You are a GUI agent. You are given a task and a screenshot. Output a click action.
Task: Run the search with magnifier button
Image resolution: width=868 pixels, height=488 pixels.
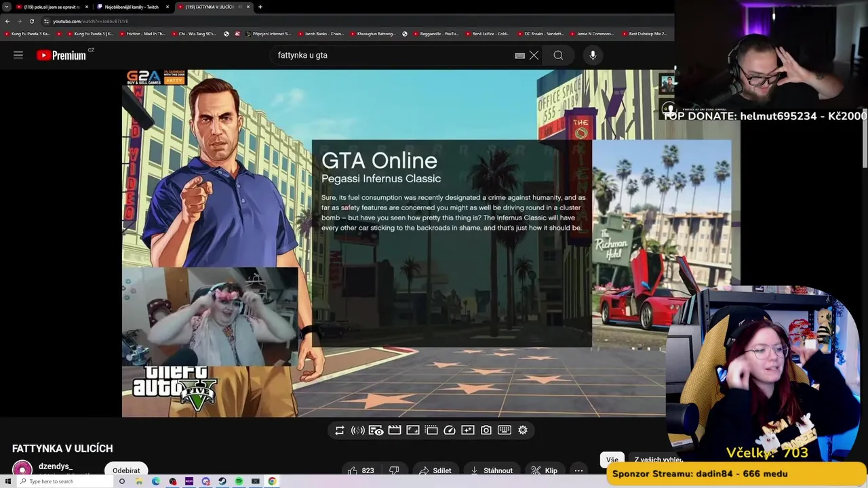click(558, 56)
